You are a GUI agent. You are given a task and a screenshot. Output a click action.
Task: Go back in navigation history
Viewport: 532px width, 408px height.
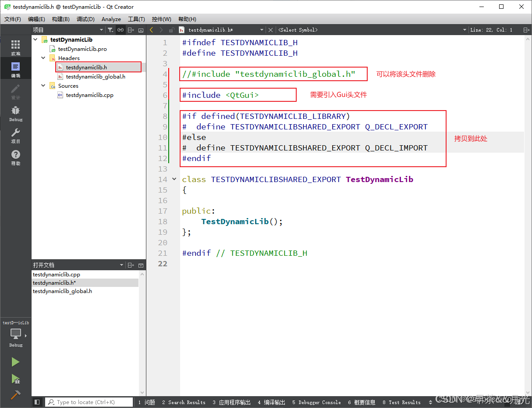click(x=152, y=30)
